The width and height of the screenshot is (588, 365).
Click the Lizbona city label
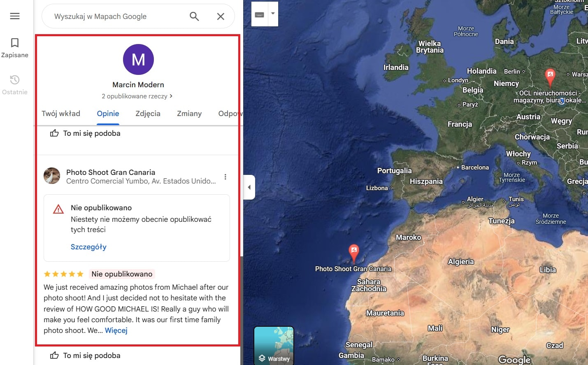click(377, 188)
